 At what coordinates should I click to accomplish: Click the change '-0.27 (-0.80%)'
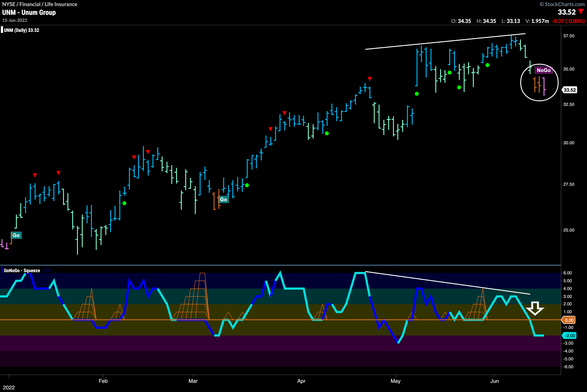(568, 21)
